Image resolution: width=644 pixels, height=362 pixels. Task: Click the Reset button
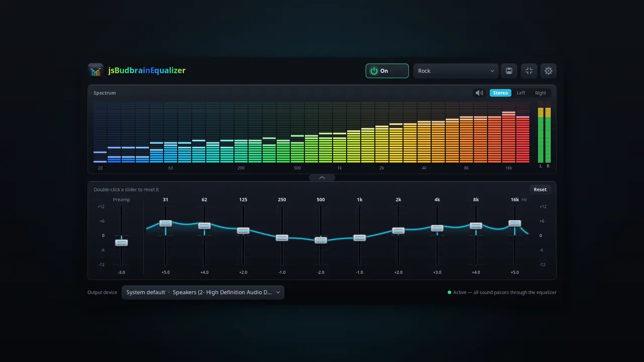coord(540,190)
